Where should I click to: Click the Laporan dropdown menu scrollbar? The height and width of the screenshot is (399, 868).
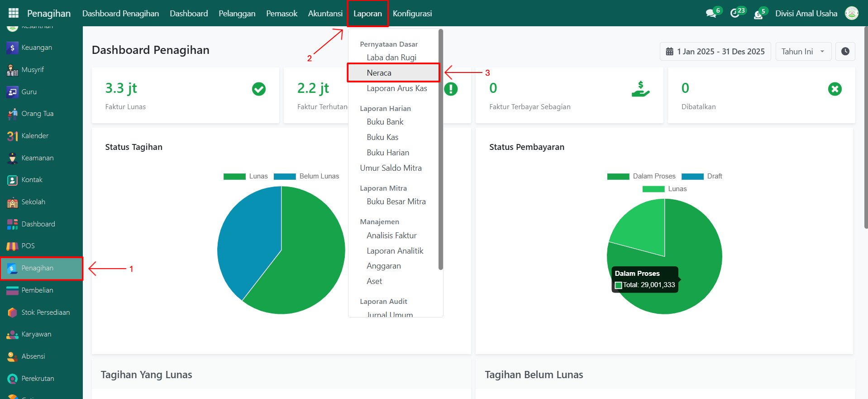click(x=441, y=149)
